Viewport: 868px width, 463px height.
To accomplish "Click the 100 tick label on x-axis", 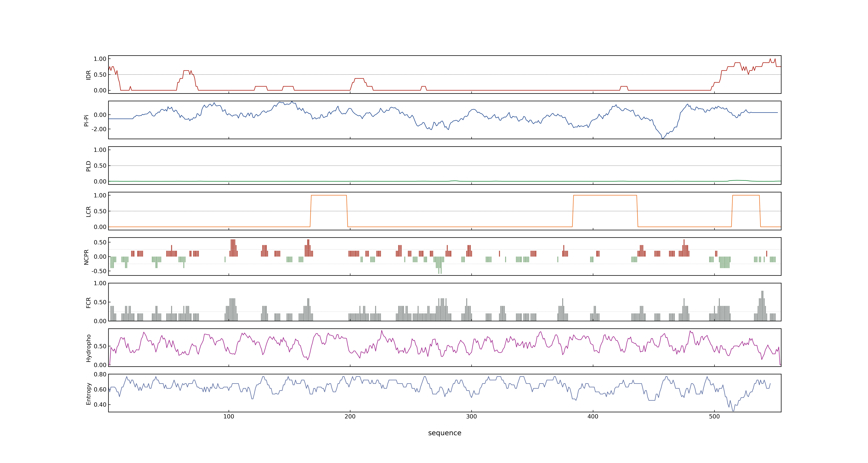I will click(x=228, y=416).
